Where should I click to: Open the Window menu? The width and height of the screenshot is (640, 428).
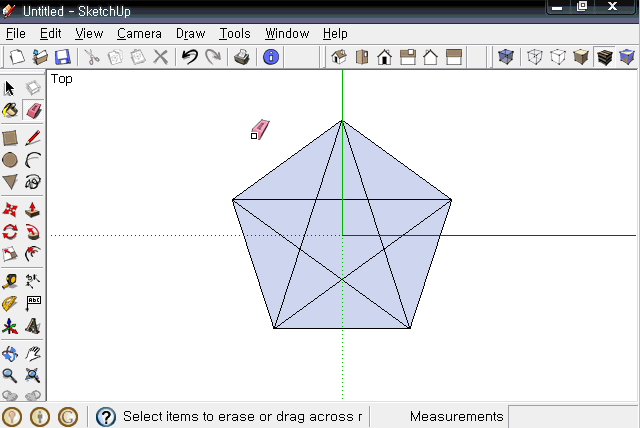click(x=287, y=33)
